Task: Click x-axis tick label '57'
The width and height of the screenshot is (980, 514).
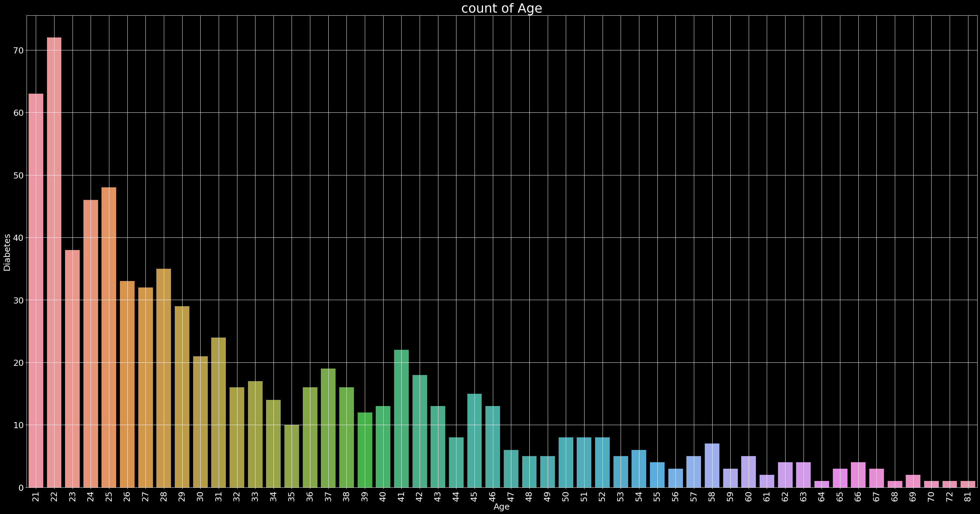Action: pyautogui.click(x=694, y=496)
